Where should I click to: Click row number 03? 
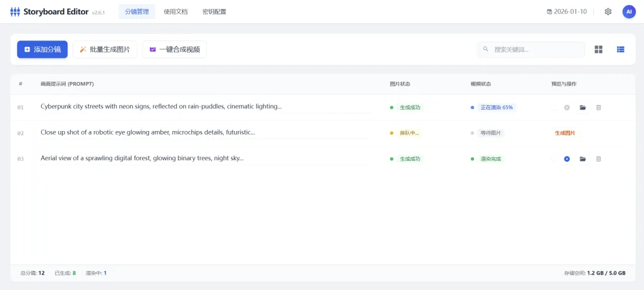(20, 159)
